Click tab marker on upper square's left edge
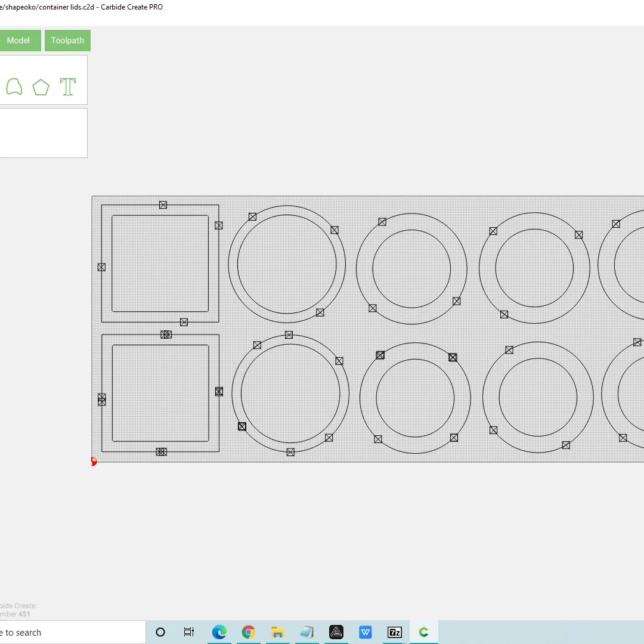Viewport: 644px width, 644px height. (101, 267)
